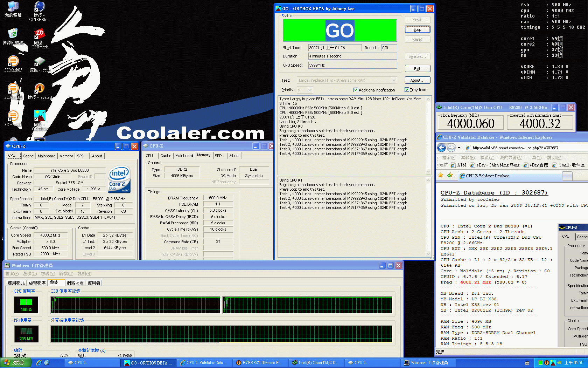Screen dimensions: 588x368
Task: Switch to 使用者 tab in Task Manager
Action: coord(94,283)
